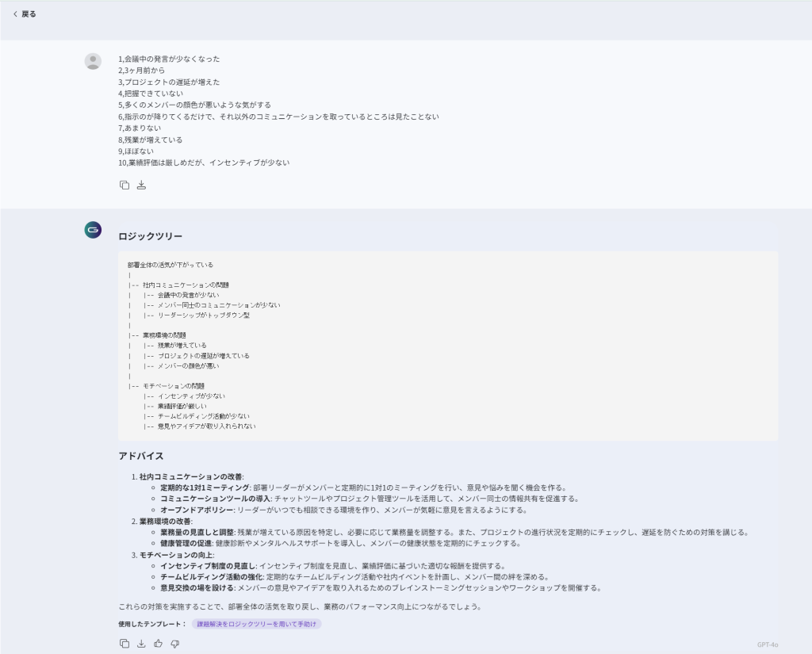812x654 pixels.
Task: Click the AI assistant avatar icon
Action: [x=93, y=230]
